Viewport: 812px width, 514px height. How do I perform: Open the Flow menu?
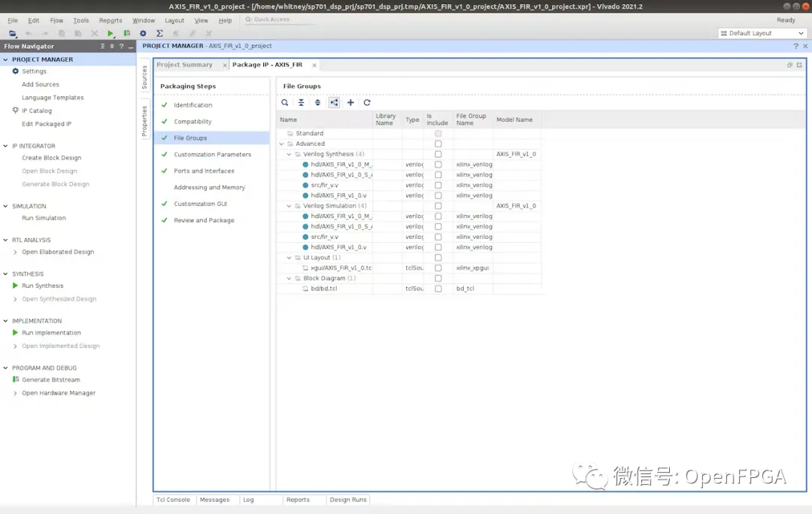pos(56,20)
